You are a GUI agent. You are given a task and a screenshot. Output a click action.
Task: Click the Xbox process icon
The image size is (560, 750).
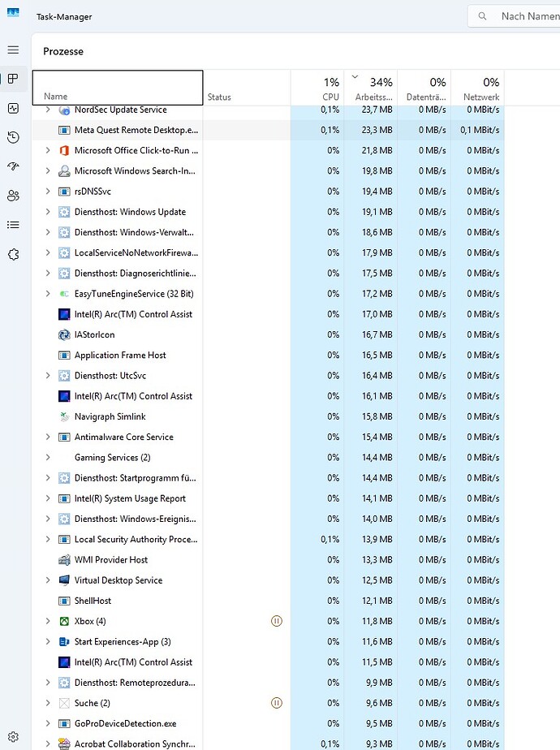click(64, 621)
